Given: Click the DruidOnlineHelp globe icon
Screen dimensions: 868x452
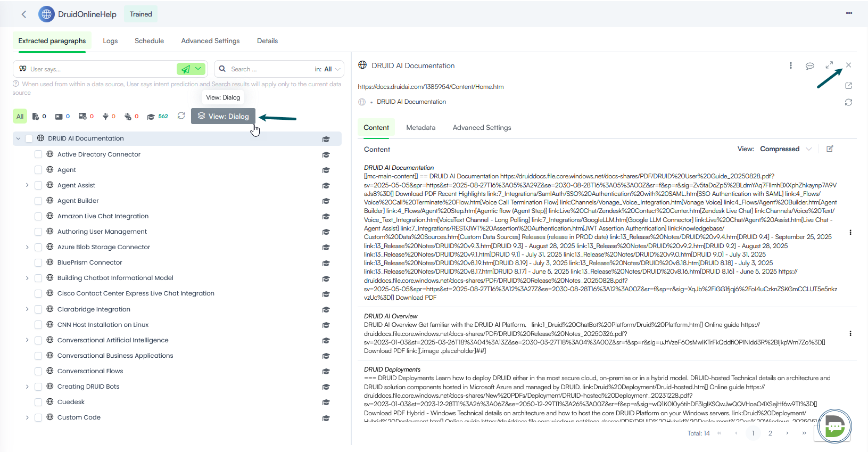Looking at the screenshot, I should (x=46, y=14).
